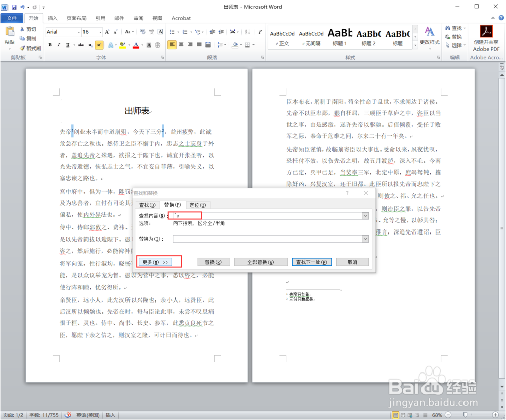Toggle superscript formatting off

coord(99,45)
